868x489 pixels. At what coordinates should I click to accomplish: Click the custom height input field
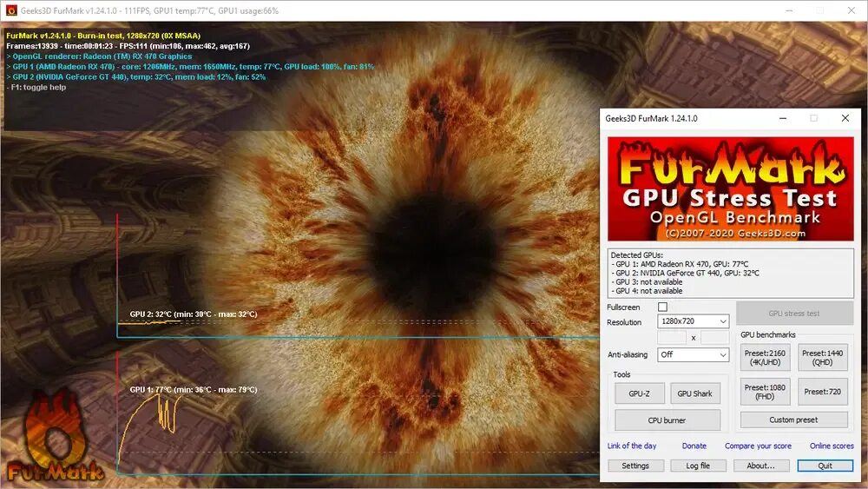[714, 337]
